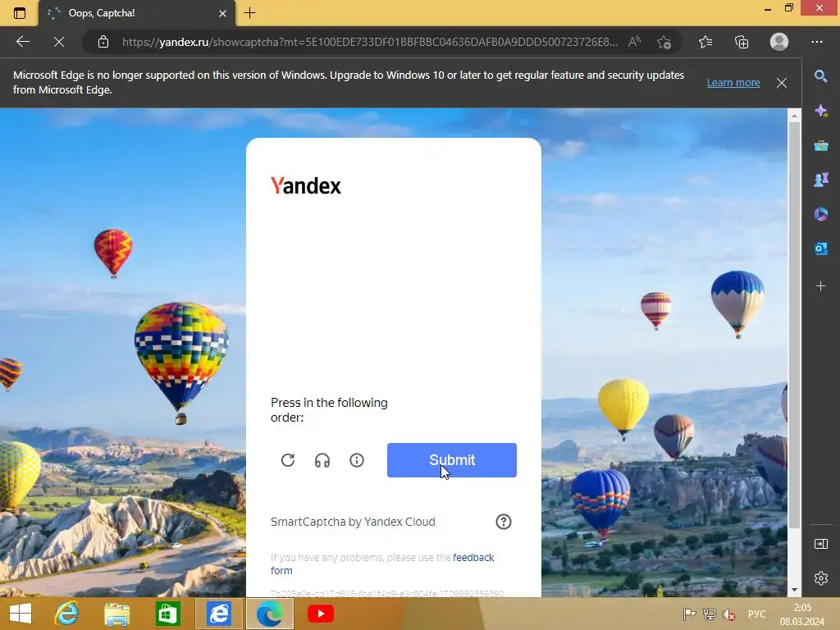Click the Learn more link
The height and width of the screenshot is (630, 840).
coord(733,83)
